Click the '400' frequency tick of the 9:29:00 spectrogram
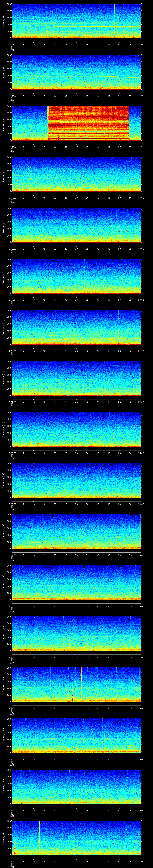This screenshot has width=153, height=868. [9, 790]
